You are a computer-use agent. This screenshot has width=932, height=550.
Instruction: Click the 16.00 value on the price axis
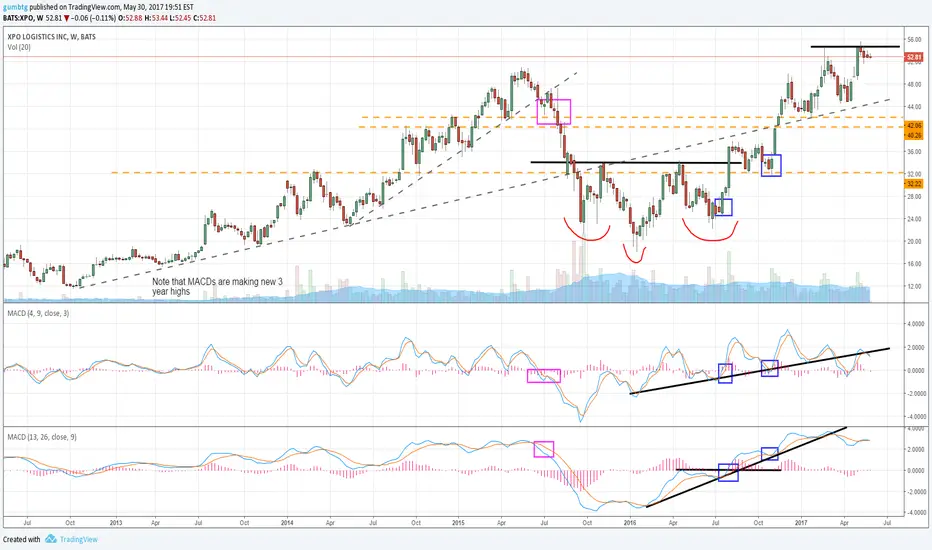(914, 264)
